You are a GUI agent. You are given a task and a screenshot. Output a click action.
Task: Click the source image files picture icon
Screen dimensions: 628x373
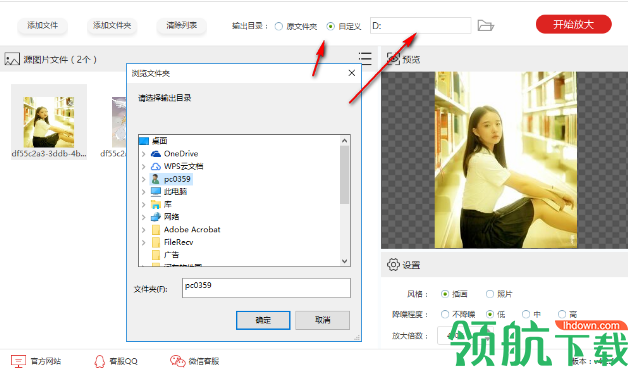12,59
